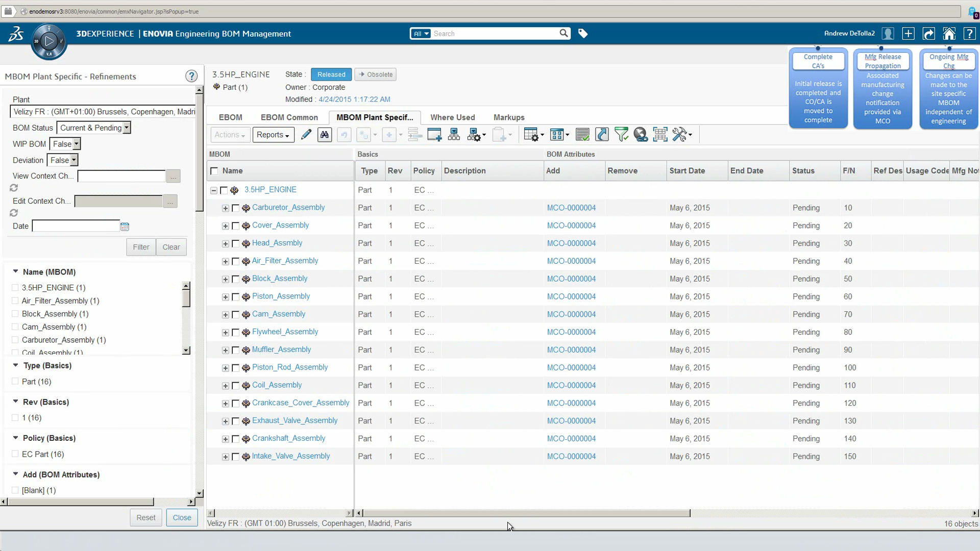
Task: Click the Date input field
Action: tap(76, 226)
